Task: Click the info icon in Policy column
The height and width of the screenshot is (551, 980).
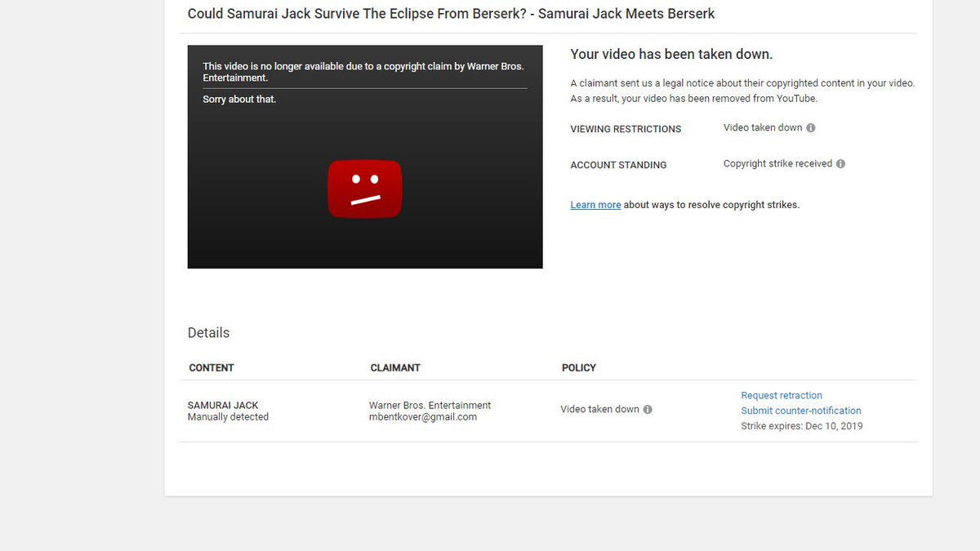Action: (x=648, y=410)
